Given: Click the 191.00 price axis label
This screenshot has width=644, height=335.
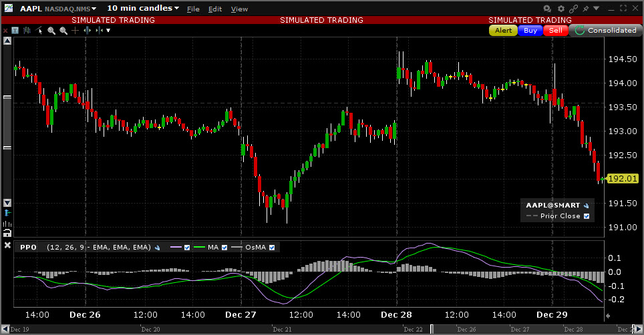Looking at the screenshot, I should click(x=623, y=227).
